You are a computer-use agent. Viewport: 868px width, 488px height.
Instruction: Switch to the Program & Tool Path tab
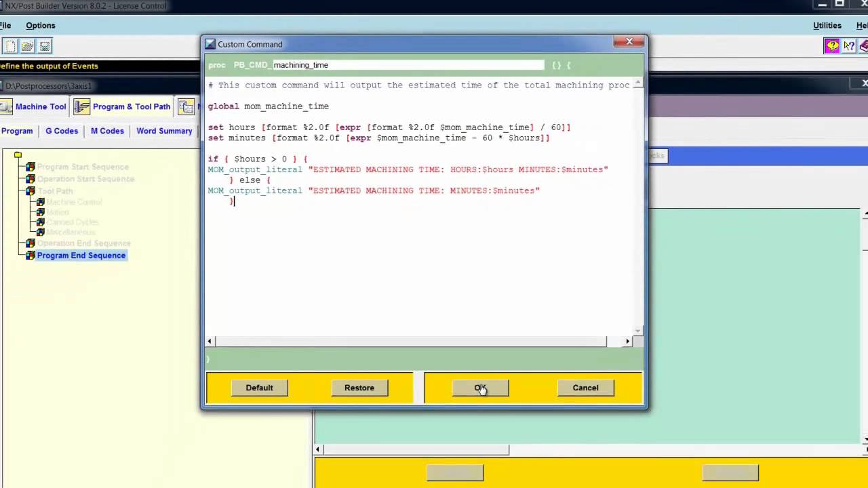click(x=123, y=106)
